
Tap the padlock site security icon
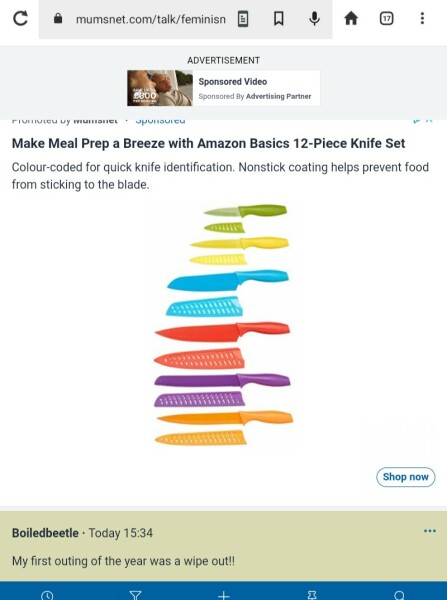(58, 18)
